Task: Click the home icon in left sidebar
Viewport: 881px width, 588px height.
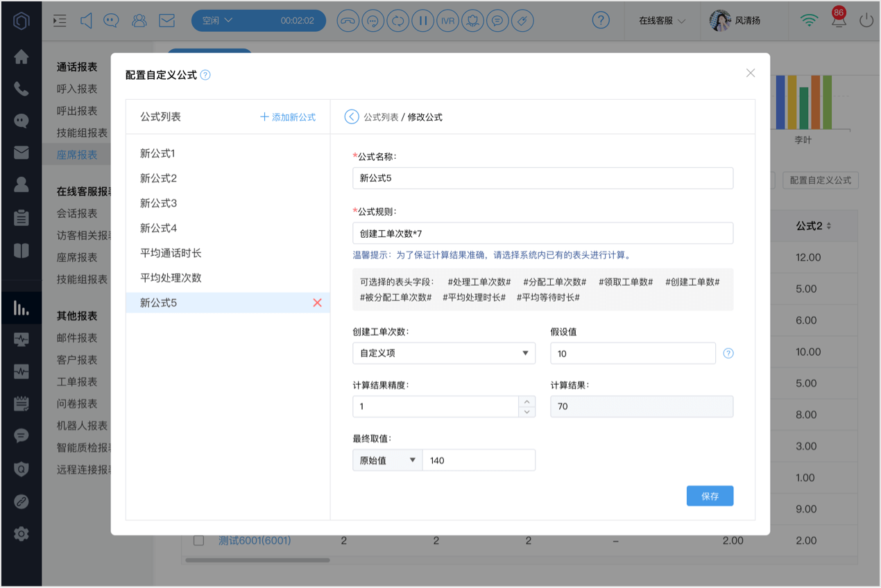Action: pos(21,57)
